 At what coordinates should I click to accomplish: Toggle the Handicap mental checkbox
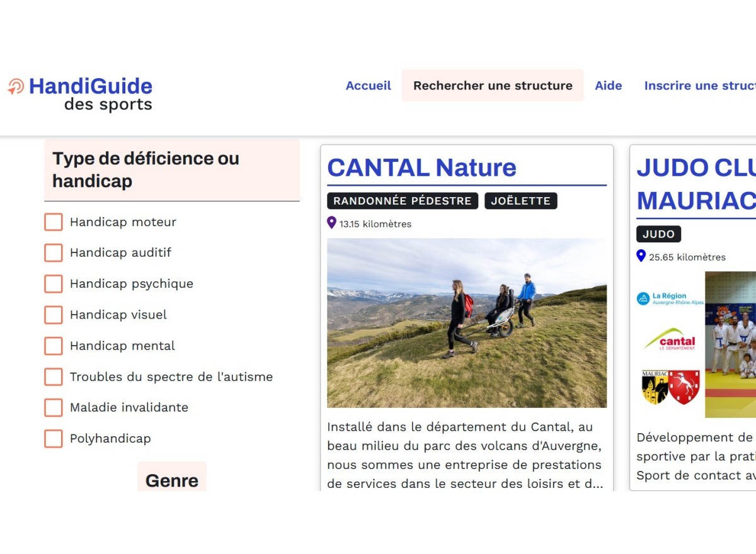coord(54,346)
